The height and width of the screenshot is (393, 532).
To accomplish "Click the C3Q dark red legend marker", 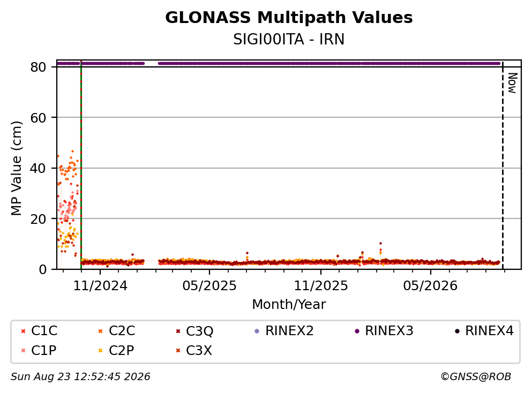I will 178,331.
